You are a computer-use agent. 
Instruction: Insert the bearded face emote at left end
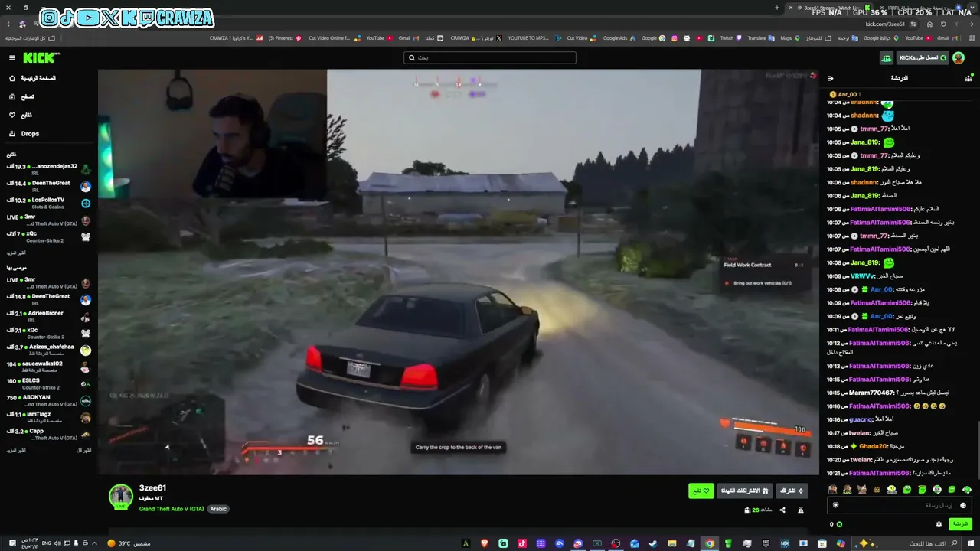pos(832,490)
